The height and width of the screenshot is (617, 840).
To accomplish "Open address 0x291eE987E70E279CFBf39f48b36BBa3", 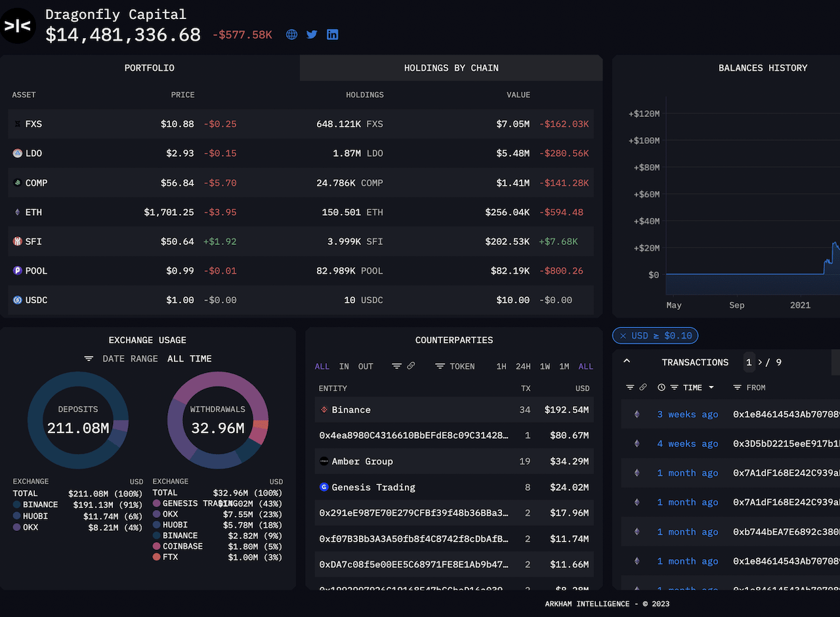I will (x=414, y=513).
